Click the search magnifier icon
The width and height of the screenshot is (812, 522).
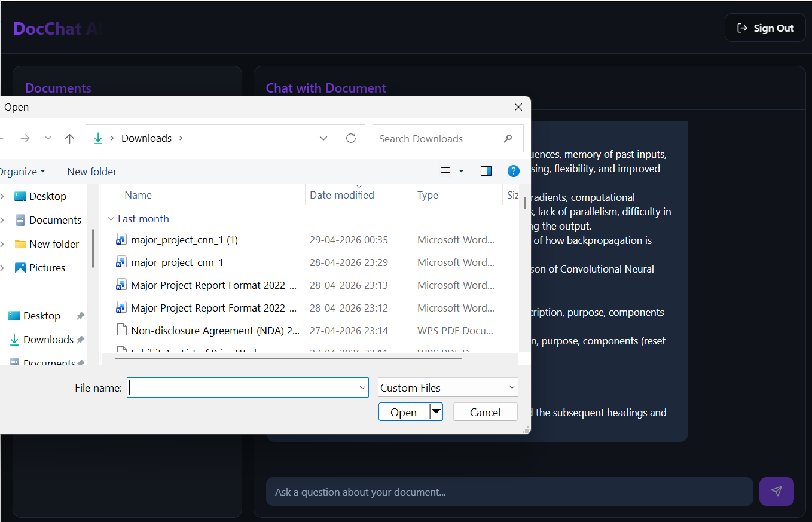(508, 139)
